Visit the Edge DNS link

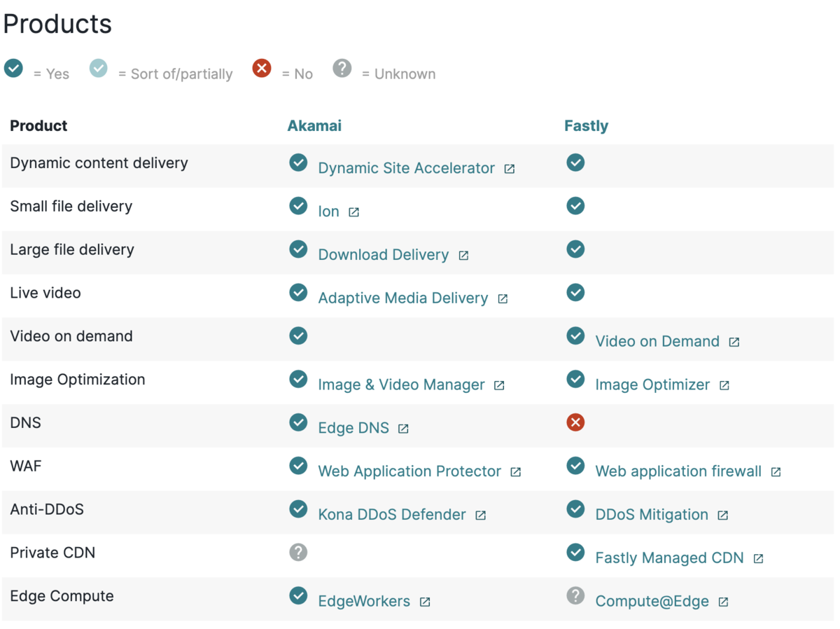353,428
